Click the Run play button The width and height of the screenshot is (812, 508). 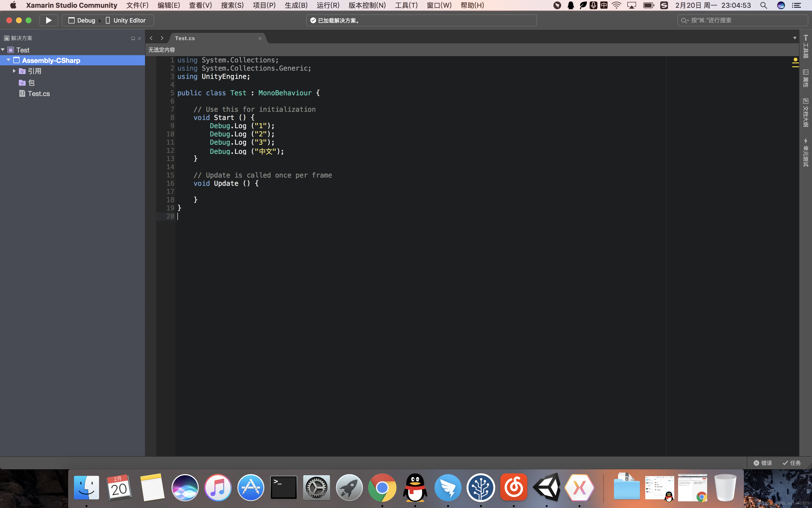point(49,20)
